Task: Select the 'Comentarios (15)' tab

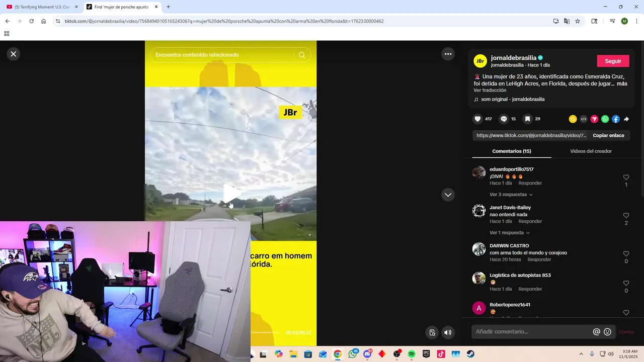Action: [x=511, y=151]
